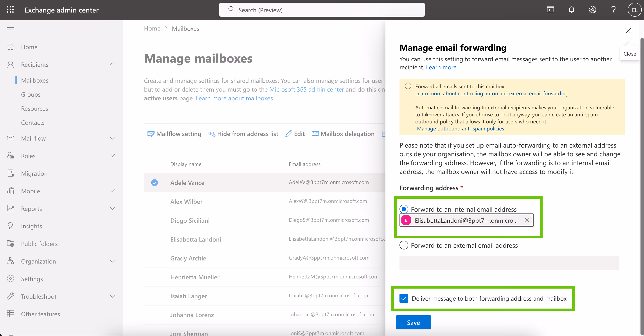Open the Manage outbound anti-spam policies link
The width and height of the screenshot is (644, 336).
(x=460, y=129)
